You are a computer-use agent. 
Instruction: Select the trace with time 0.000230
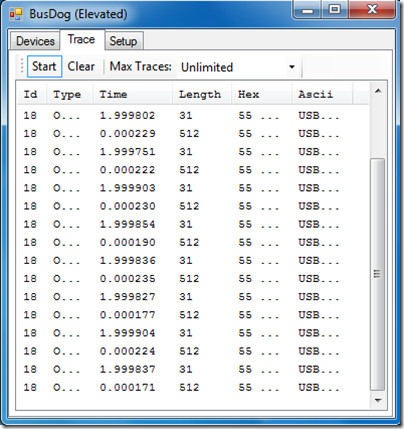click(x=193, y=206)
